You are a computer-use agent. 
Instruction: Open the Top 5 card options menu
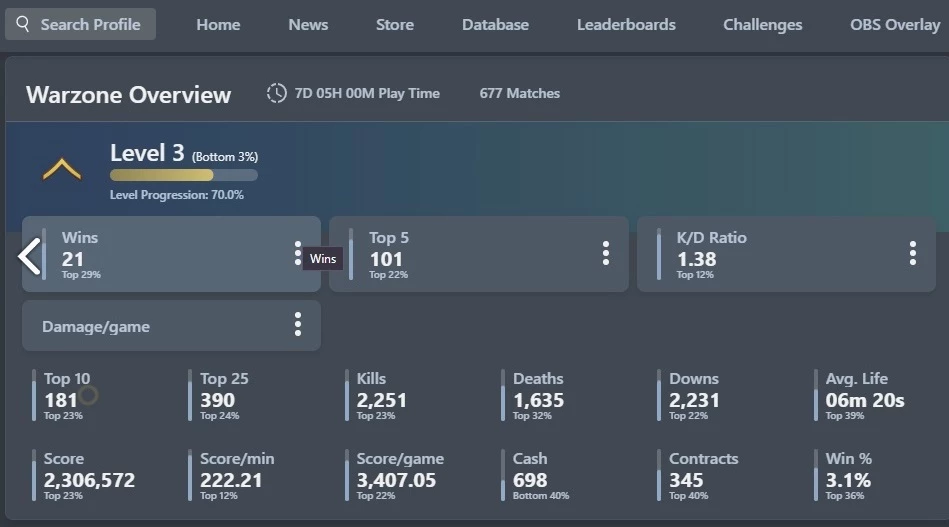click(605, 253)
